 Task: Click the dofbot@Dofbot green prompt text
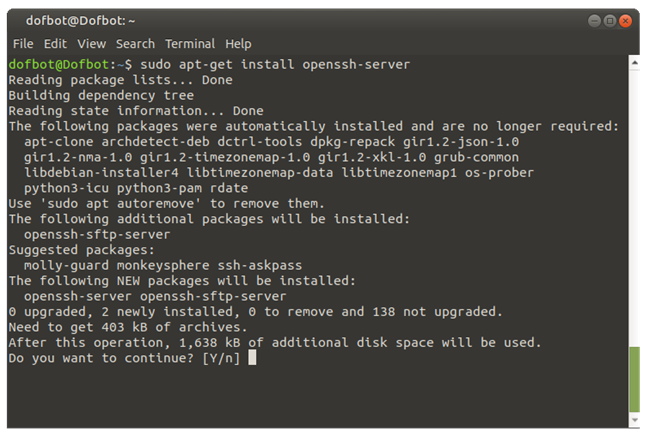click(x=58, y=64)
